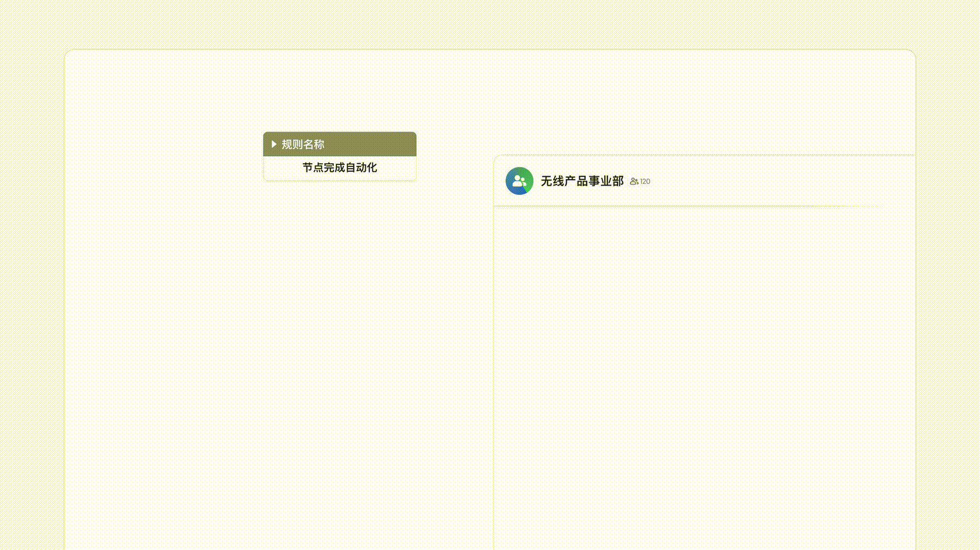
Task: Click the white triangle icon on the rule header
Action: (273, 144)
